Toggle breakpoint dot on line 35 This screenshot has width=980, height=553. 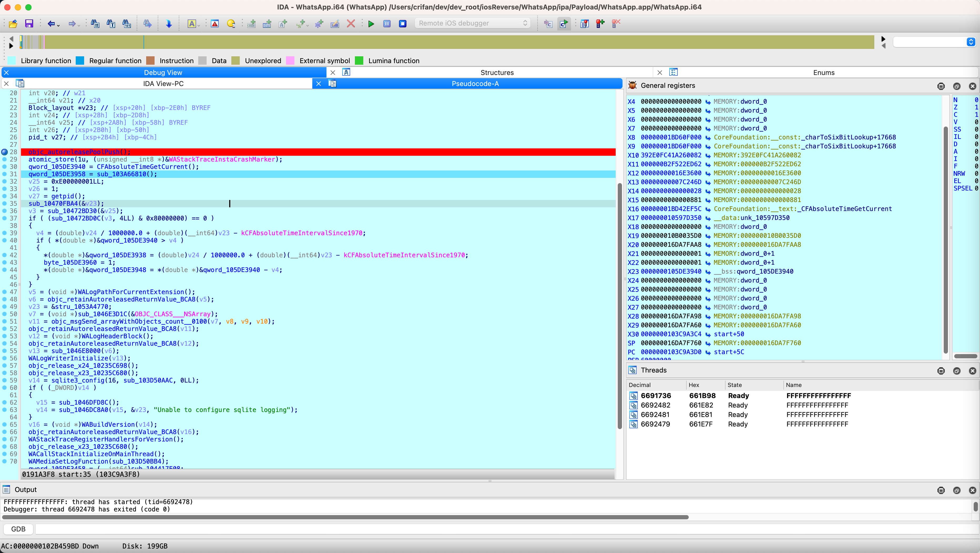click(x=4, y=203)
